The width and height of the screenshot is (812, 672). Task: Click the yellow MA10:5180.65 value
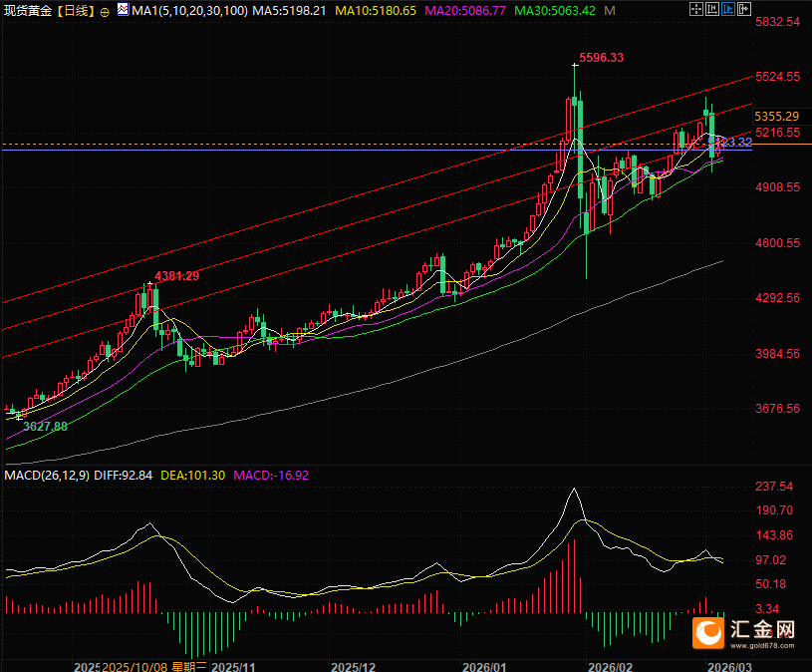click(376, 10)
